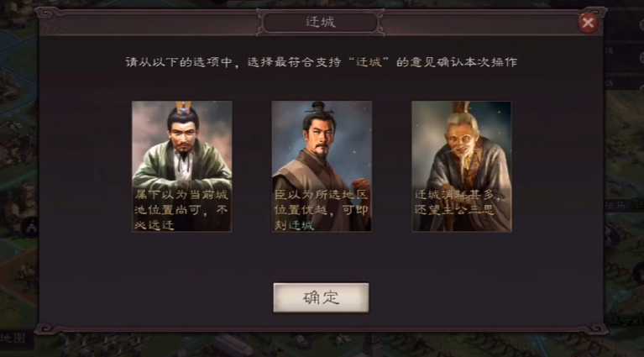Tap the dimmed map terrain below the dialog

pyautogui.click(x=321, y=345)
